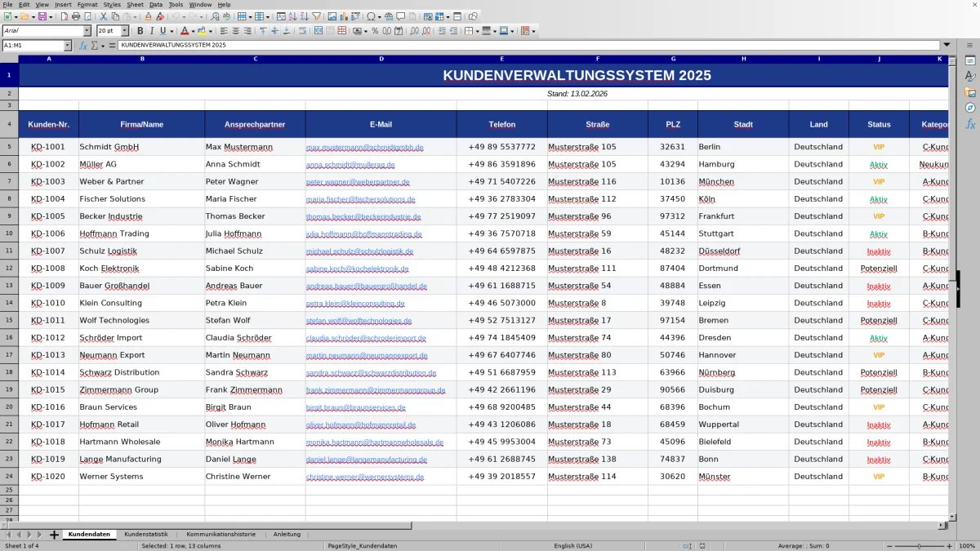Open the borders dropdown arrow

pos(477,30)
